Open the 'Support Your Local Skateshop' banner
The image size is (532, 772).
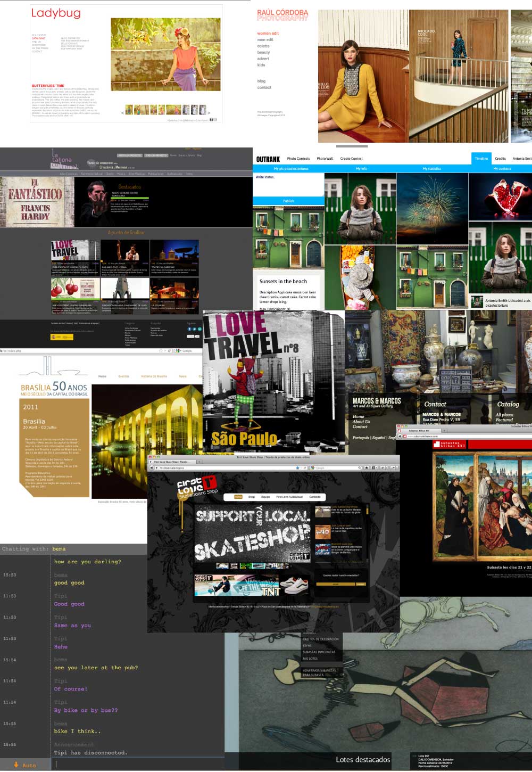click(252, 535)
